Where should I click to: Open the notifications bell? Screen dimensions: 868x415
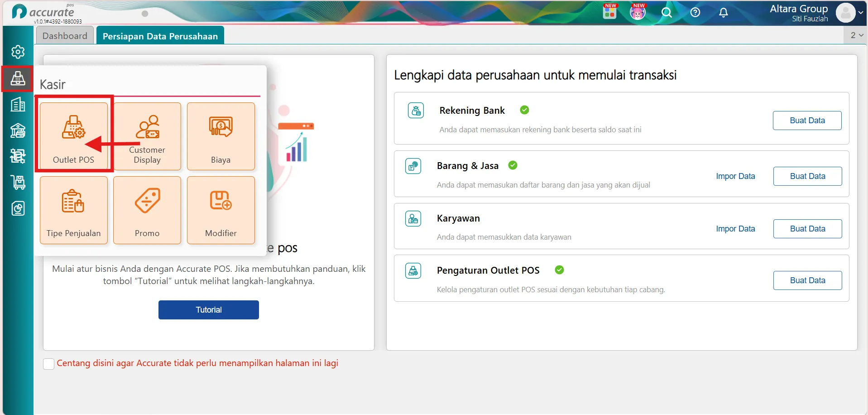[724, 13]
